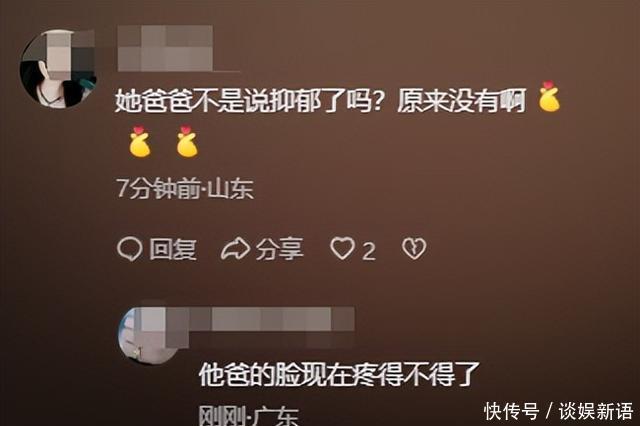Tap the last heart-hand emoji below the comment
The width and height of the screenshot is (640, 426).
click(x=187, y=142)
